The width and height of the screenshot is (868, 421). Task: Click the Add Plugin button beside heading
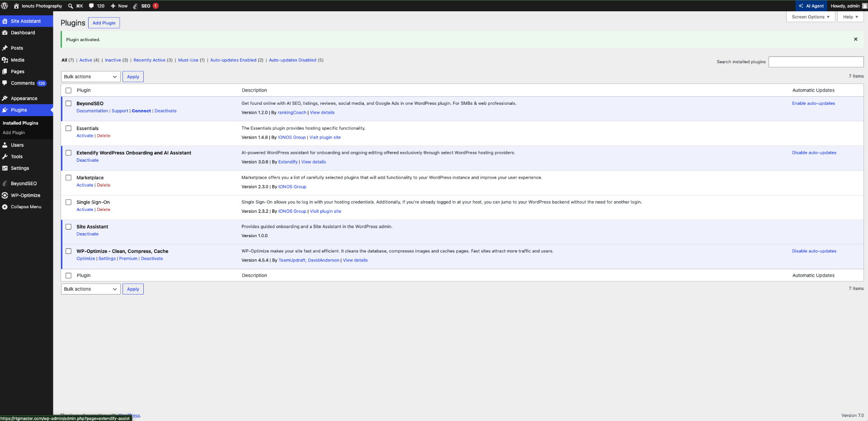(104, 23)
